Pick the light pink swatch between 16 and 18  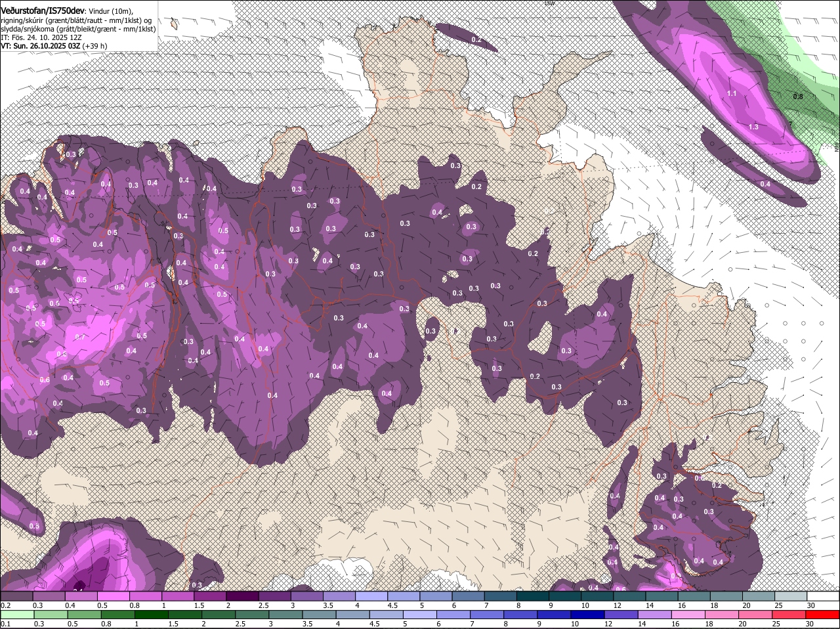[689, 615]
